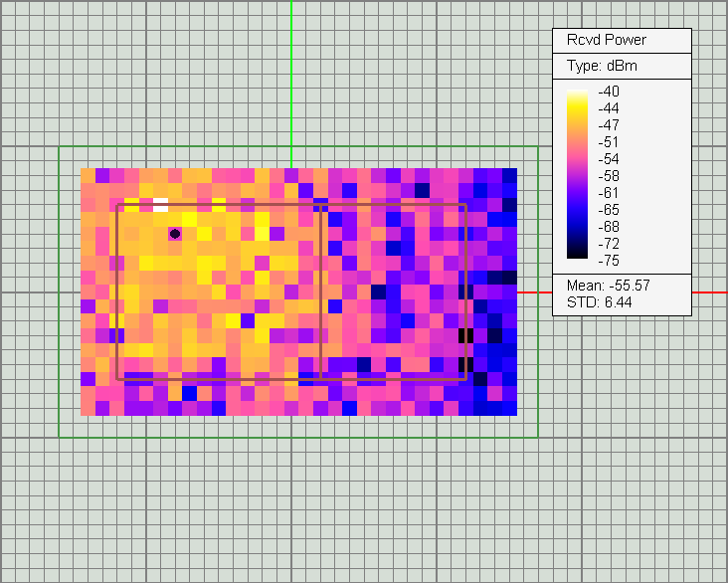Click the 'STD: 6.44' statistic text
The width and height of the screenshot is (728, 583).
coord(599,302)
